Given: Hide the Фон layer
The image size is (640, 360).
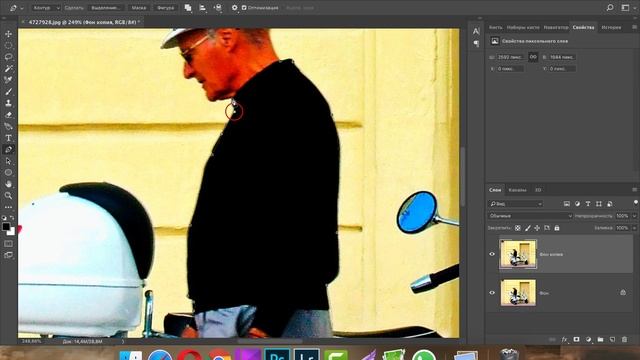Looking at the screenshot, I should coord(492,293).
